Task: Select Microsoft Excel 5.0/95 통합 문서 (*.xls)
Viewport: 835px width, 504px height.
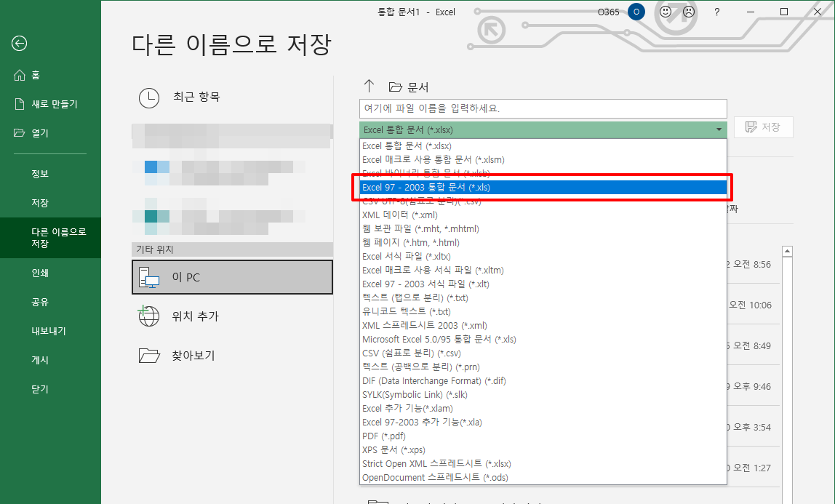Action: tap(543, 340)
